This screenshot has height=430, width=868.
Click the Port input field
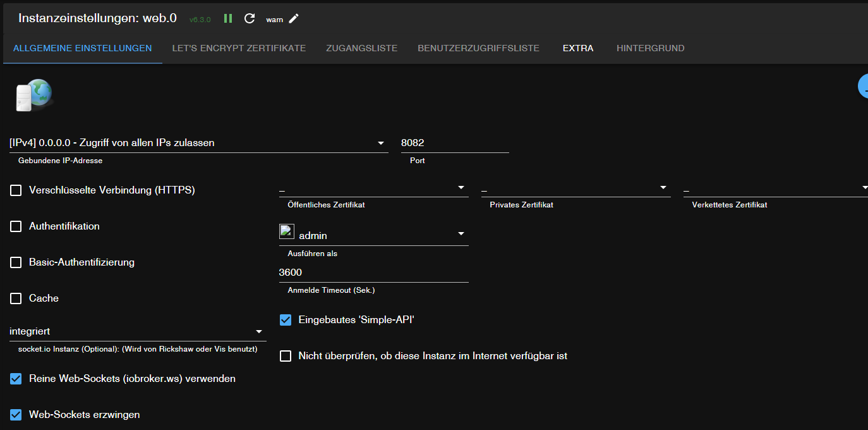[454, 143]
